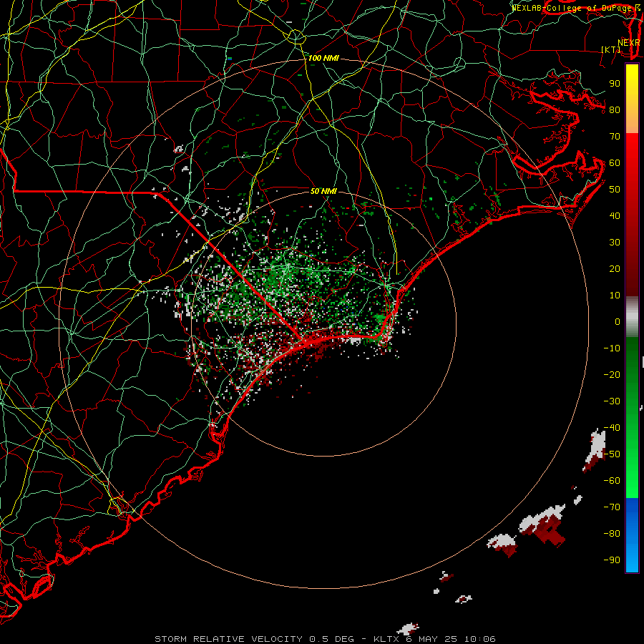This screenshot has width=644, height=644.
Task: Click the -70 value on the velocity scale
Action: coord(612,507)
